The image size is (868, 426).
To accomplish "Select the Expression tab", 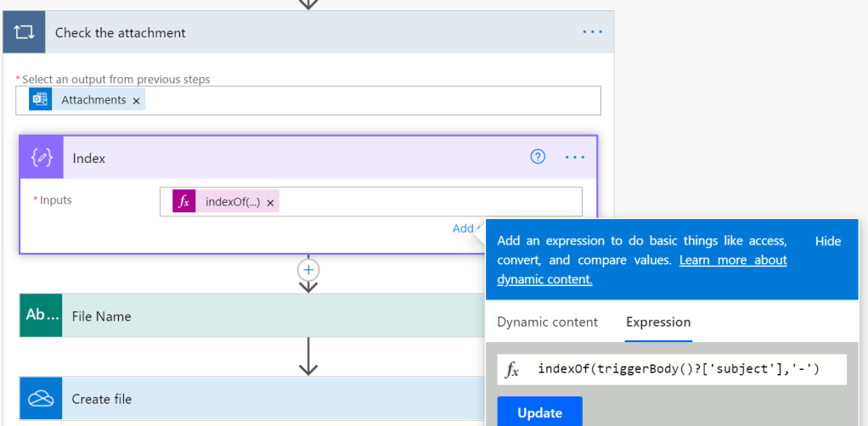I will point(658,322).
